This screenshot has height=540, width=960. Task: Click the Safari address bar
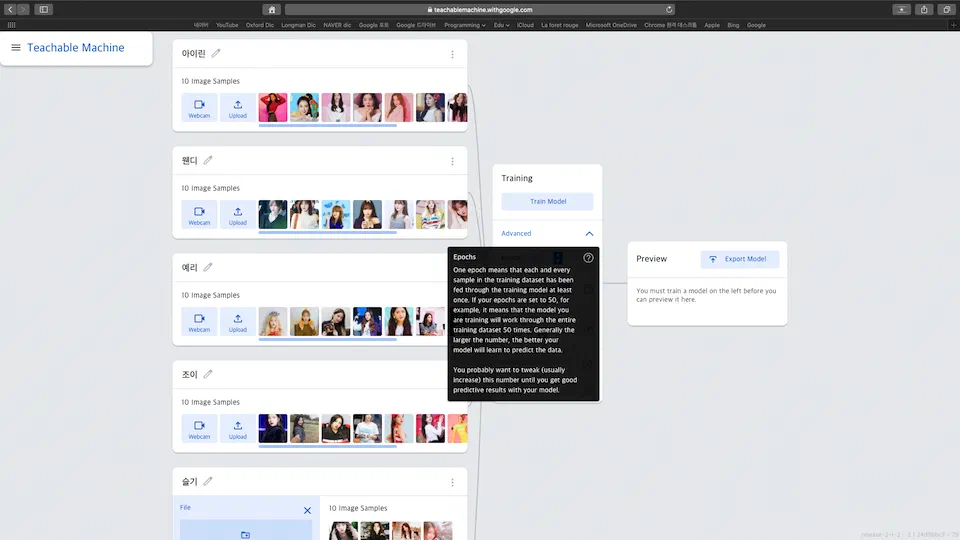(x=479, y=9)
